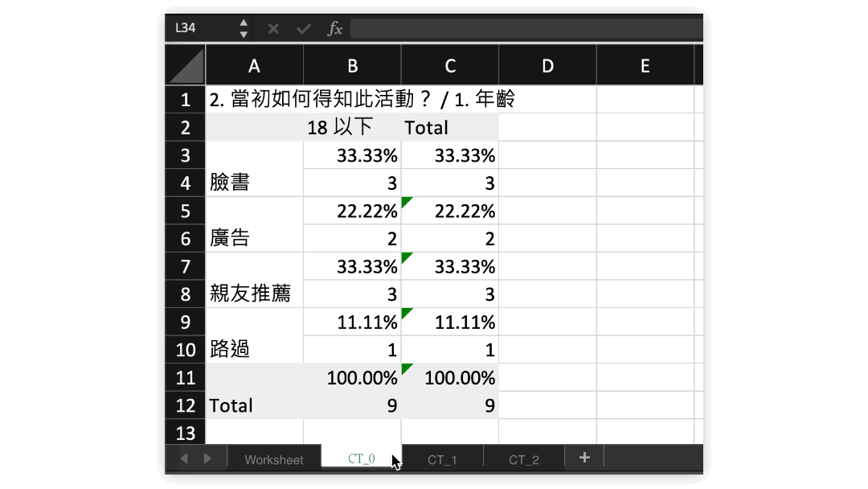The height and width of the screenshot is (489, 868).
Task: Click into the formula bar input
Action: click(526, 28)
